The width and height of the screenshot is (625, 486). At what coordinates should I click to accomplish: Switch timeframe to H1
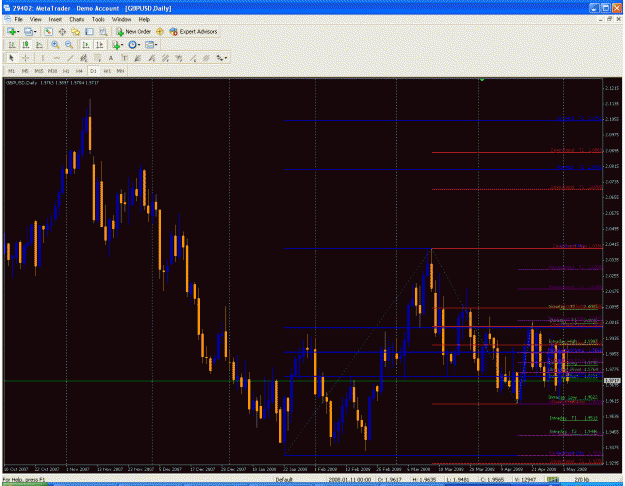[x=66, y=71]
